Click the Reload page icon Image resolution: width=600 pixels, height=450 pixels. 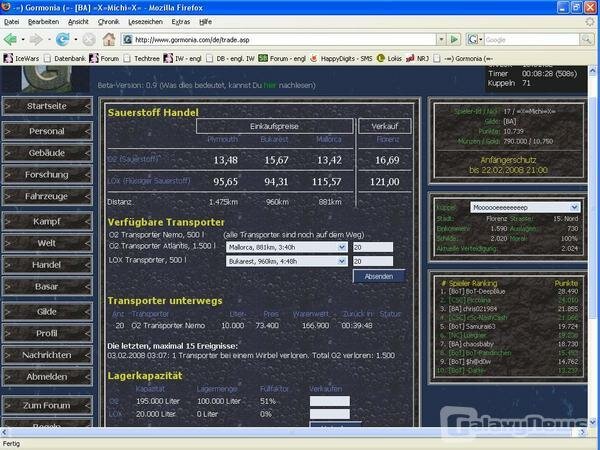tap(64, 39)
